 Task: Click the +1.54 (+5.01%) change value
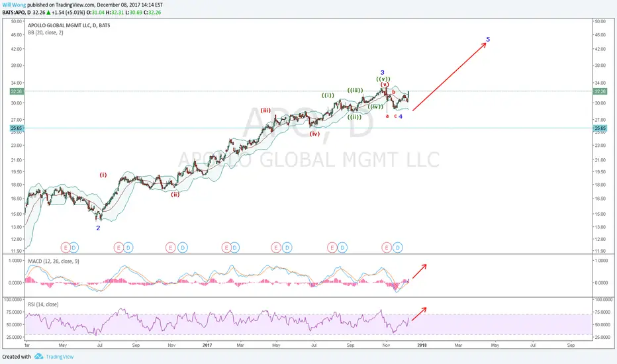click(x=68, y=12)
